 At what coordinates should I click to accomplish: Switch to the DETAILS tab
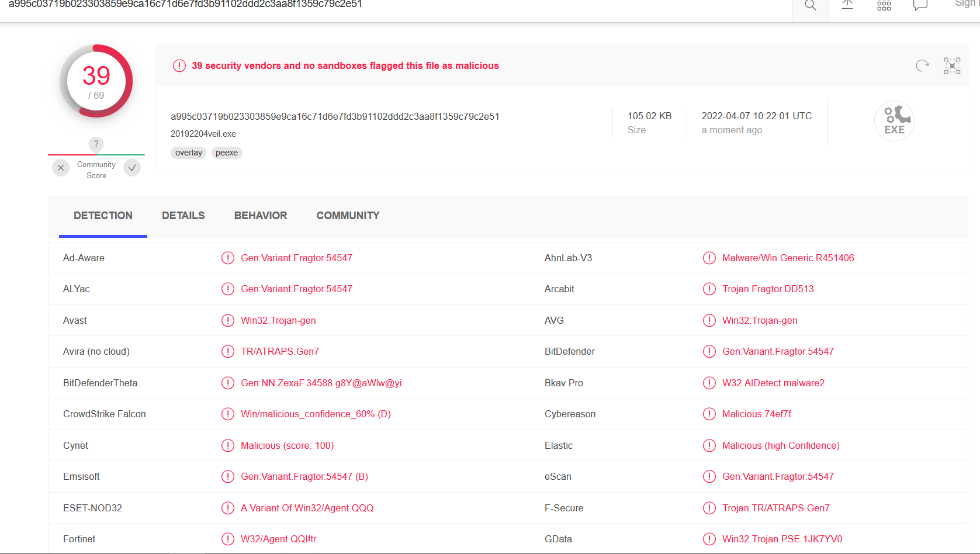point(183,216)
